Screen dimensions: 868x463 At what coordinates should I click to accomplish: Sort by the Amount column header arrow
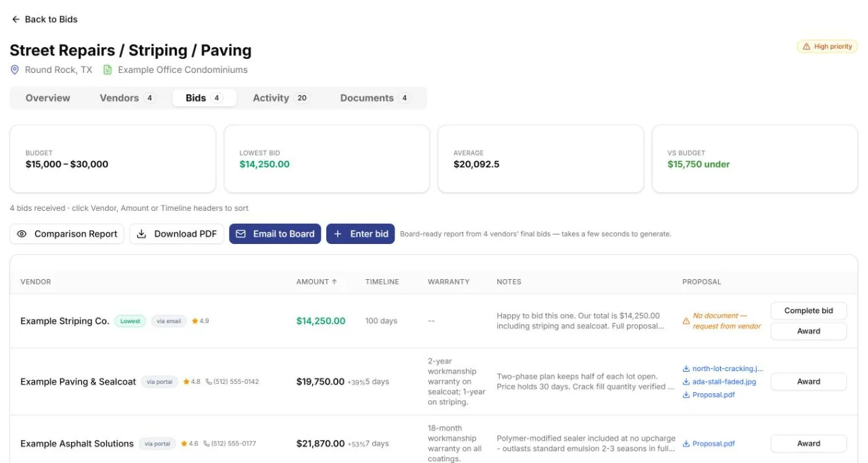[x=334, y=282]
